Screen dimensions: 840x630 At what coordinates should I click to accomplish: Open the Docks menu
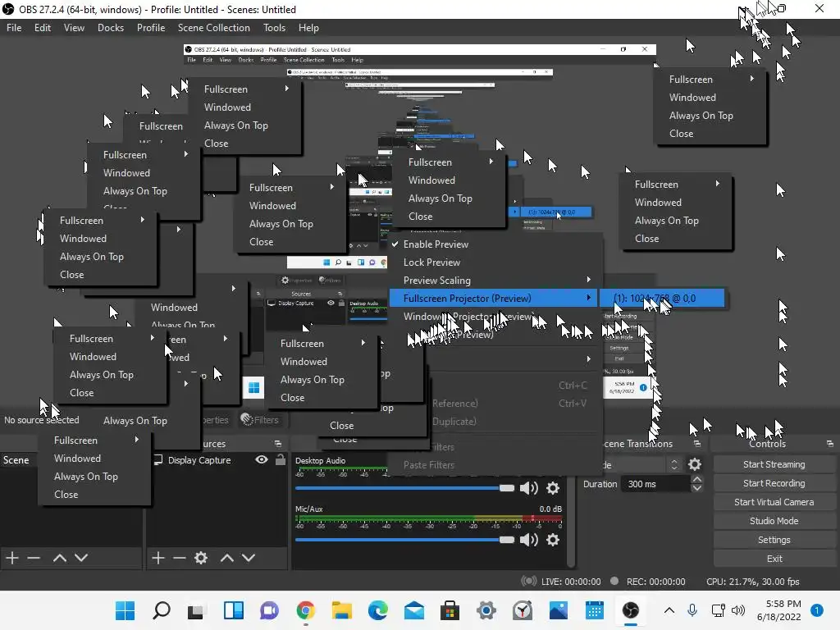tap(111, 28)
